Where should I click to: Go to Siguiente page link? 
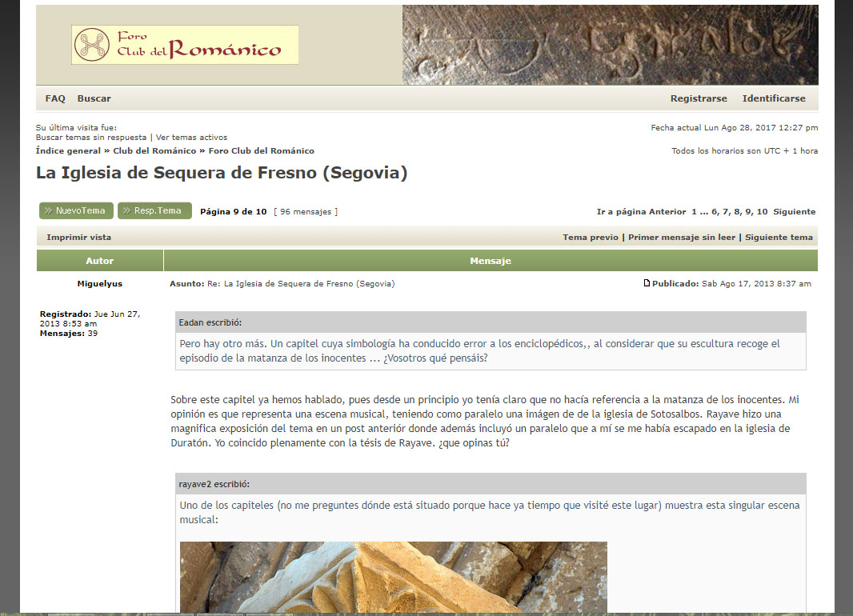[x=794, y=212]
